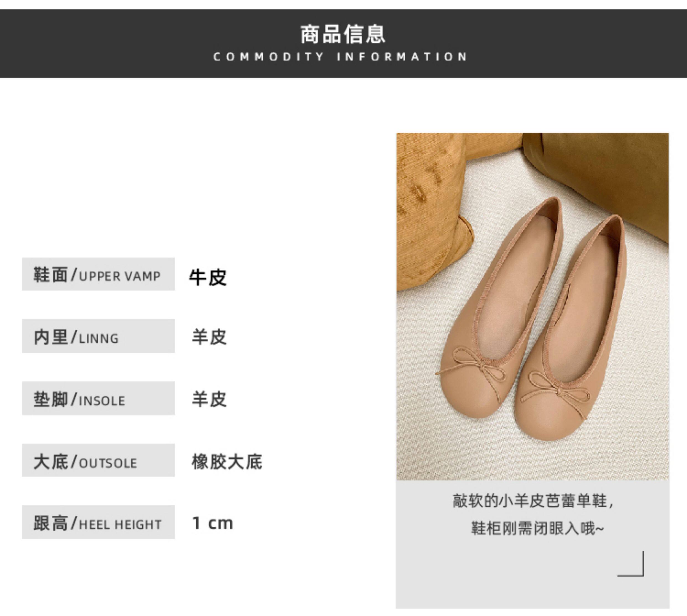This screenshot has height=616, width=687.
Task: Click the 羊皮 insole value
Action: tap(209, 399)
